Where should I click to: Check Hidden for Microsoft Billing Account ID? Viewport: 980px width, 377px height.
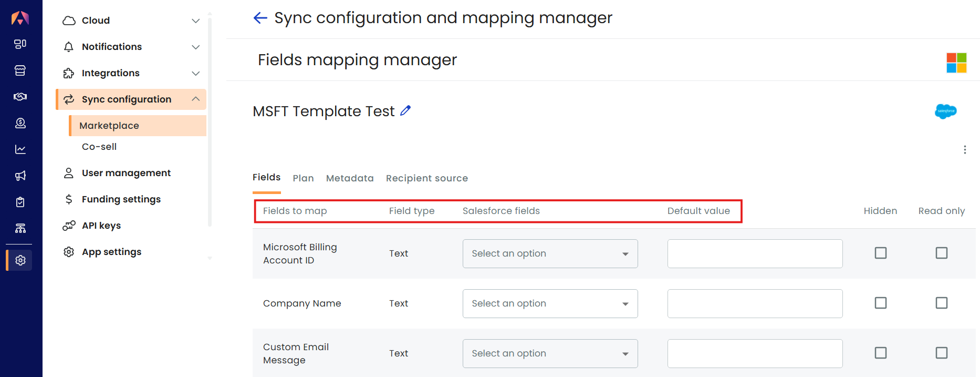[881, 253]
